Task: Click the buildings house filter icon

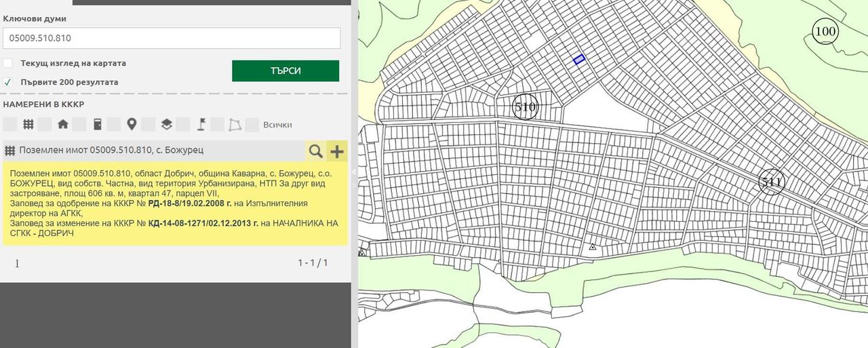Action: [63, 124]
